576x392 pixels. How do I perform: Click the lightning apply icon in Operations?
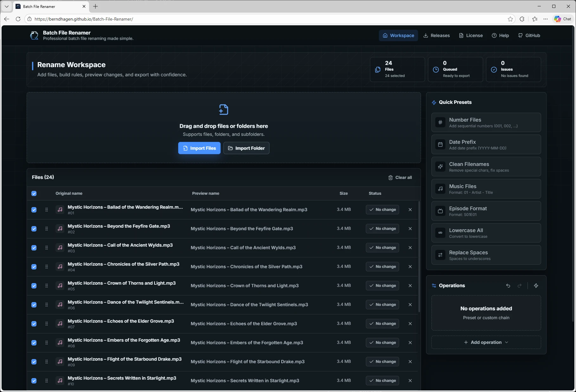coord(536,286)
